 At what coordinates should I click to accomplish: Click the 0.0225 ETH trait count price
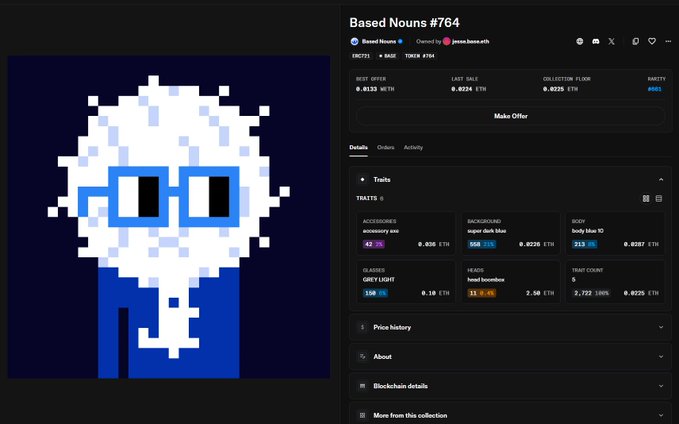[x=641, y=293]
